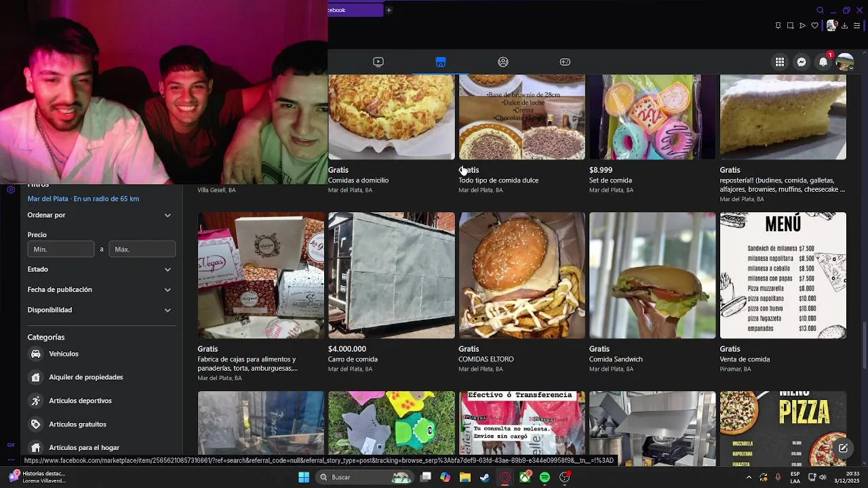This screenshot has height=488, width=868.
Task: Open the Carro de comida listing title
Action: coord(353,359)
